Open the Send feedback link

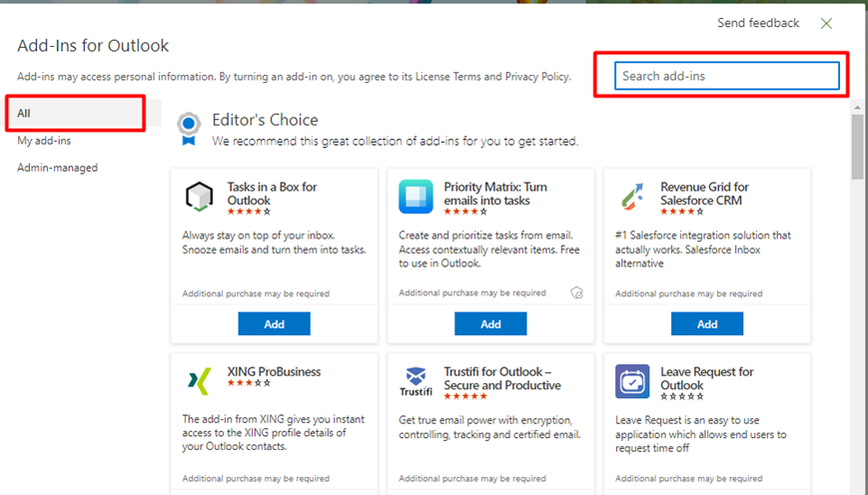coord(758,23)
